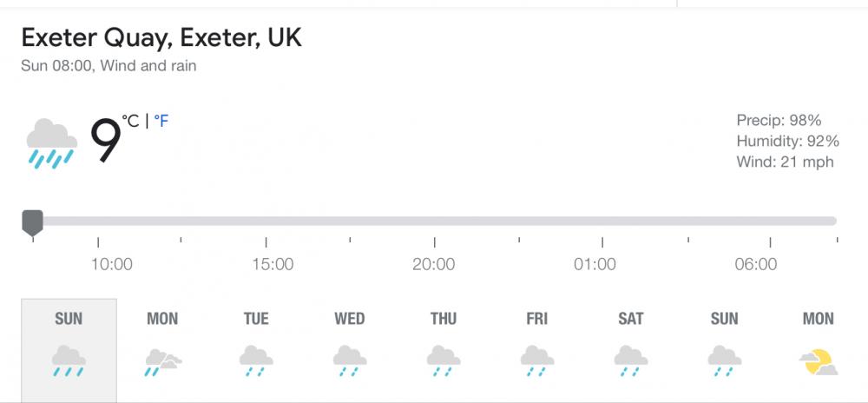This screenshot has height=403, width=868.
Task: Jump to 20:00 on the timeline
Action: 433,264
